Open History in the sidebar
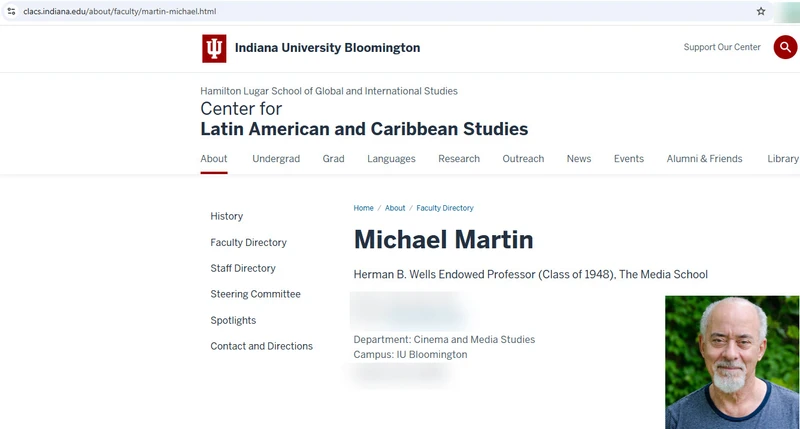Image resolution: width=800 pixels, height=429 pixels. point(227,216)
